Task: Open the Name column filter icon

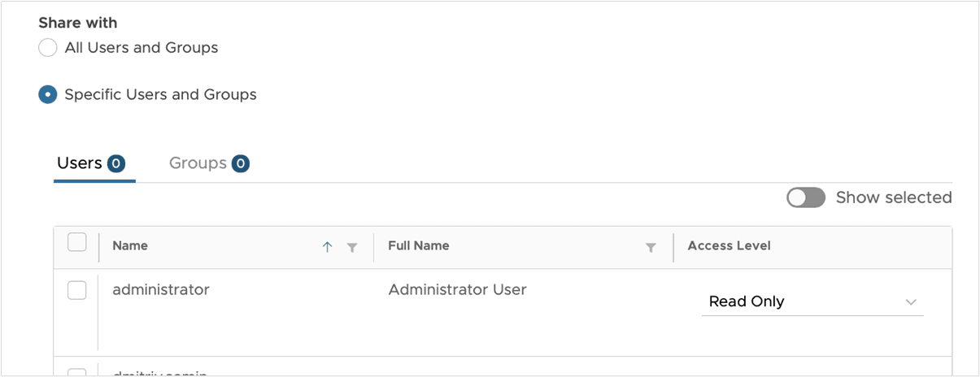Action: click(352, 248)
